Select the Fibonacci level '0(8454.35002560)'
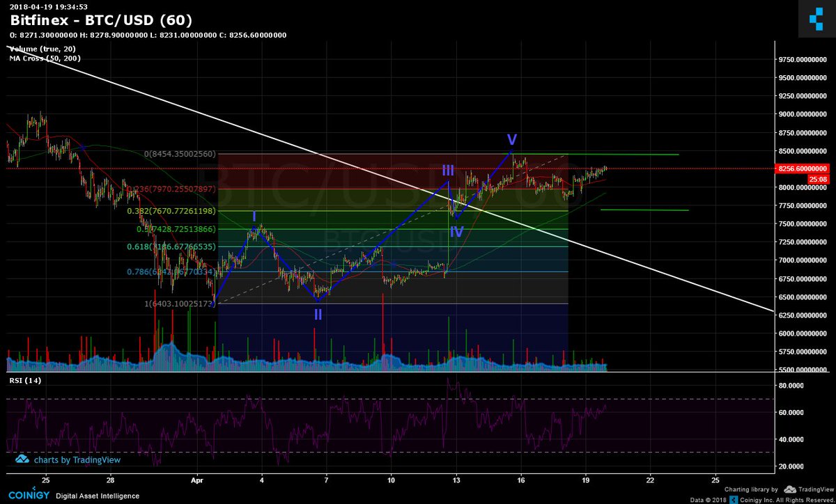 pyautogui.click(x=178, y=154)
